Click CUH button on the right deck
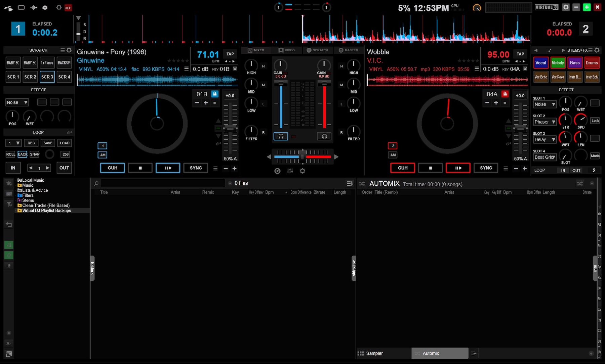This screenshot has height=364, width=605. 402,168
